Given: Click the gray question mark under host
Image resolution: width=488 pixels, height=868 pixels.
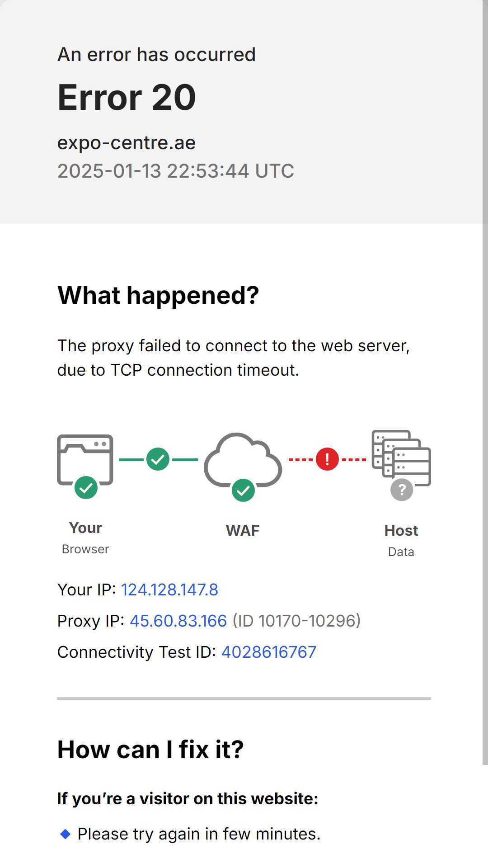Looking at the screenshot, I should [x=402, y=490].
